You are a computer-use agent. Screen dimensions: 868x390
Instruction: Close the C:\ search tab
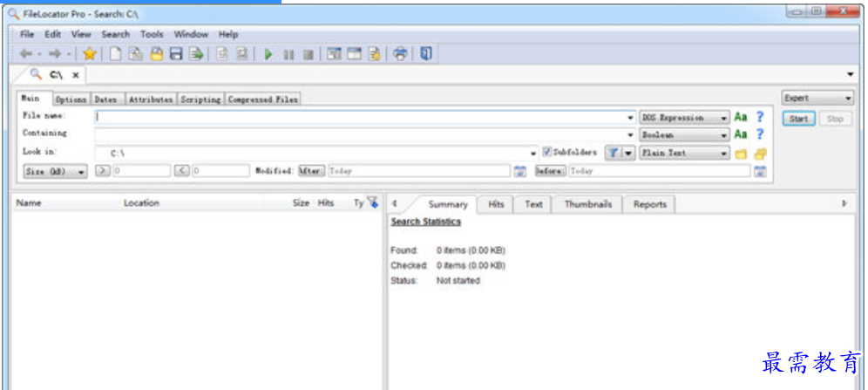pos(76,75)
